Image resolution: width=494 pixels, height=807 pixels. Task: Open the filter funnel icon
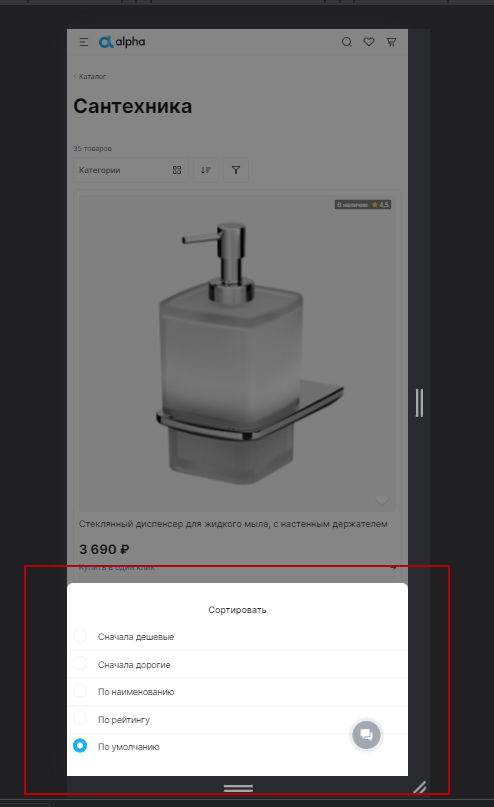coord(236,170)
